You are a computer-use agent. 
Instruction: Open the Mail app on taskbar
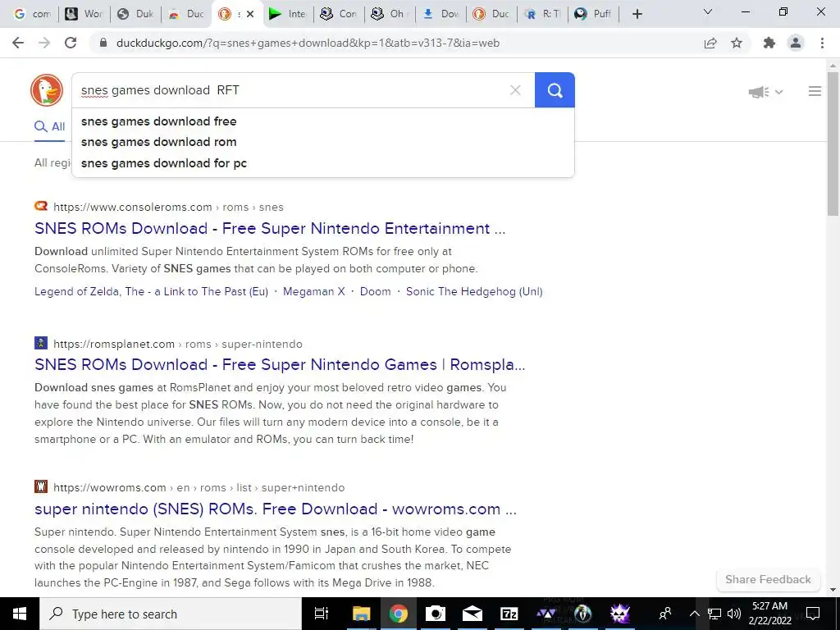472,614
